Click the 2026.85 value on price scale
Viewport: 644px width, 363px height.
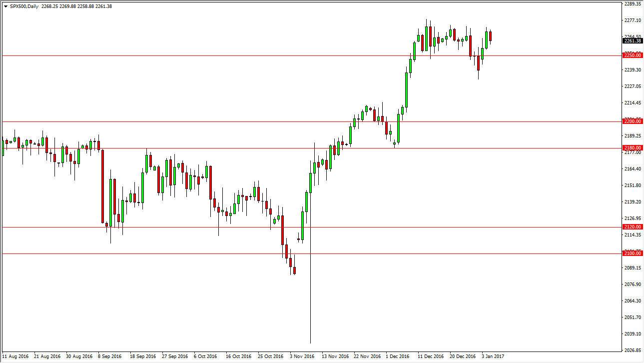(x=633, y=349)
